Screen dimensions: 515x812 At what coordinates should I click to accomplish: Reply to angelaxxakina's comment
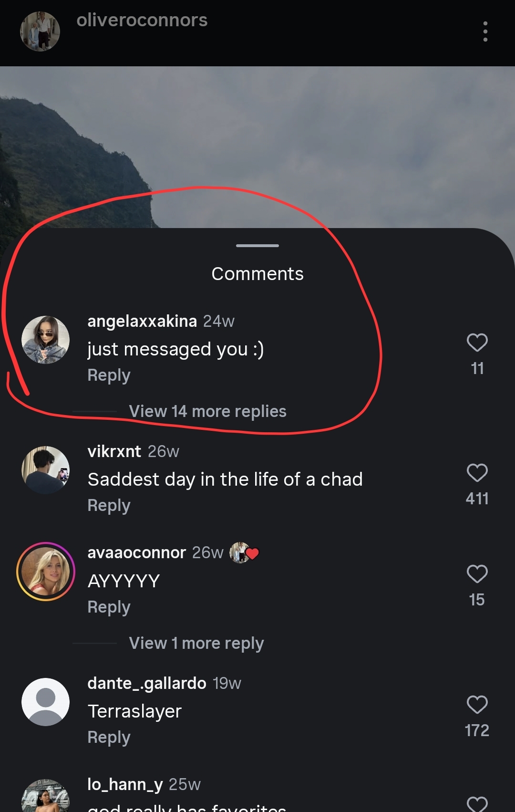[x=109, y=375]
